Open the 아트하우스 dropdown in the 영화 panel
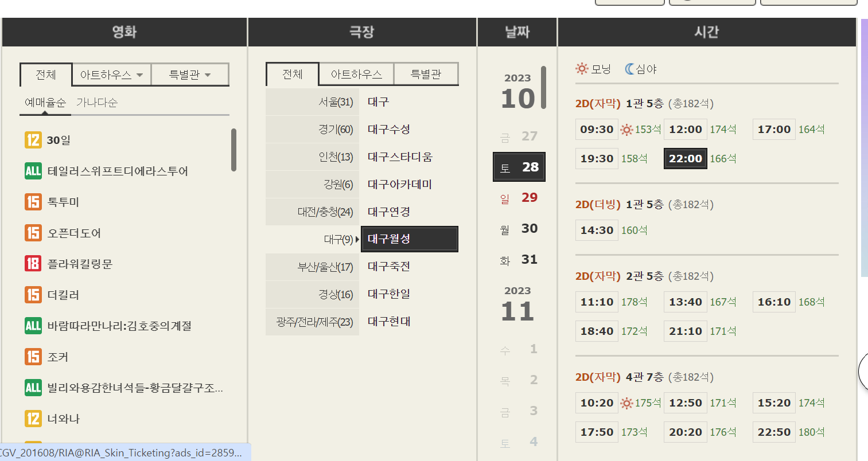This screenshot has width=868, height=461. (111, 75)
